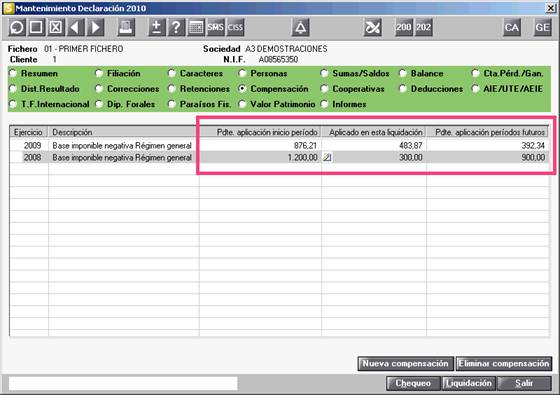The height and width of the screenshot is (395, 560).
Task: Click the CISS toolbar icon
Action: point(235,27)
